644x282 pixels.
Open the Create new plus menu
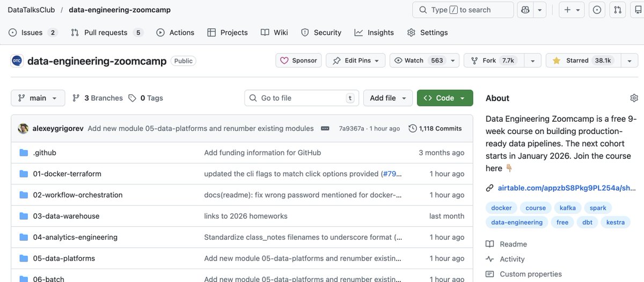coord(572,10)
